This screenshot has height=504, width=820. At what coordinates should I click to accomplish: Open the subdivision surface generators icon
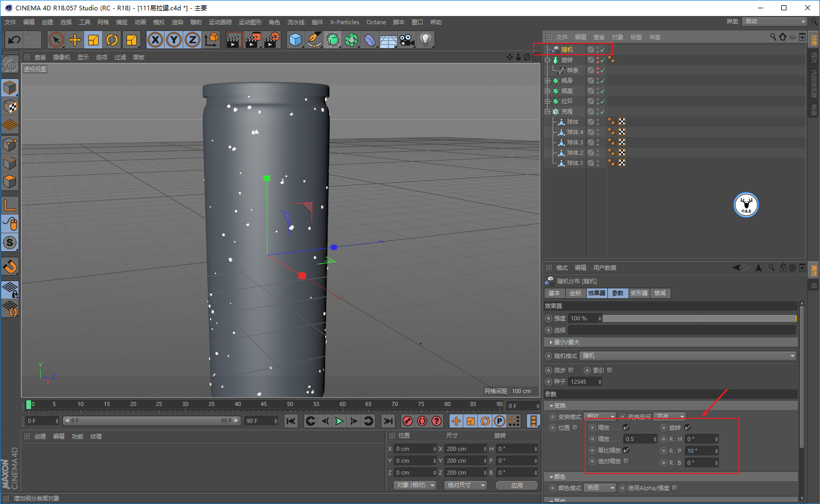click(333, 40)
